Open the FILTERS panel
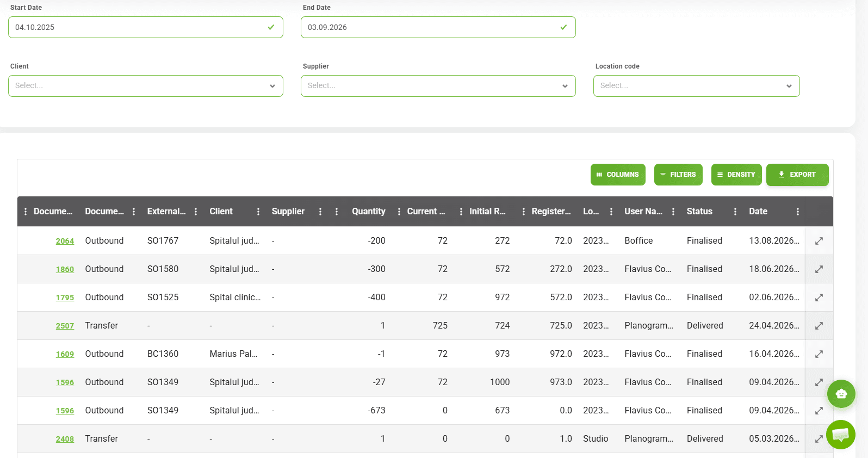 (678, 175)
